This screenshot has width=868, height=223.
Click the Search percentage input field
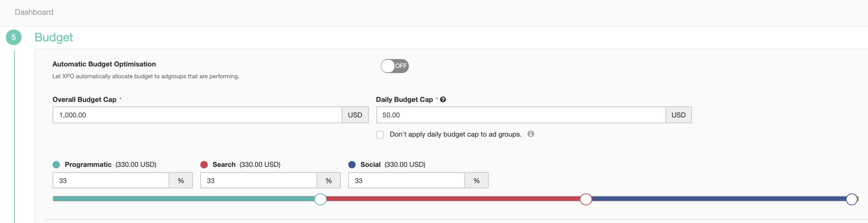[258, 181]
